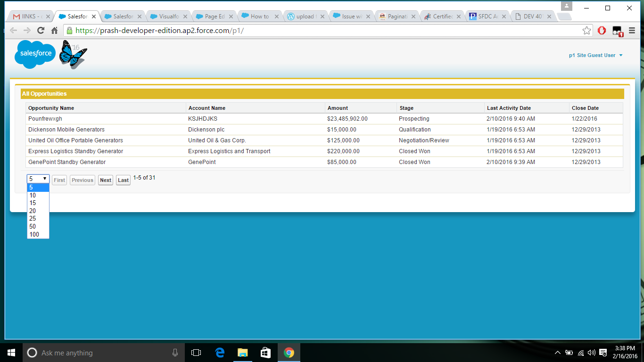Close the DEV 40 tab
The image size is (644, 362).
550,16
